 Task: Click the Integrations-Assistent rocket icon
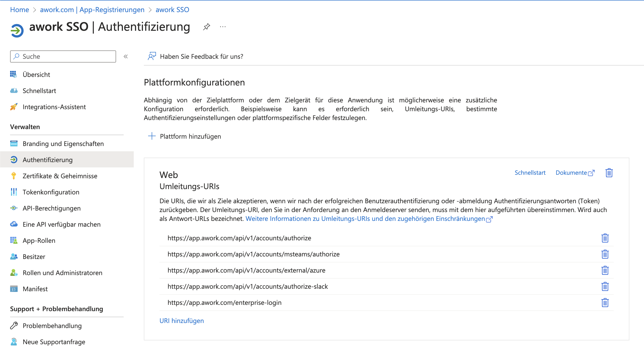[x=14, y=107]
